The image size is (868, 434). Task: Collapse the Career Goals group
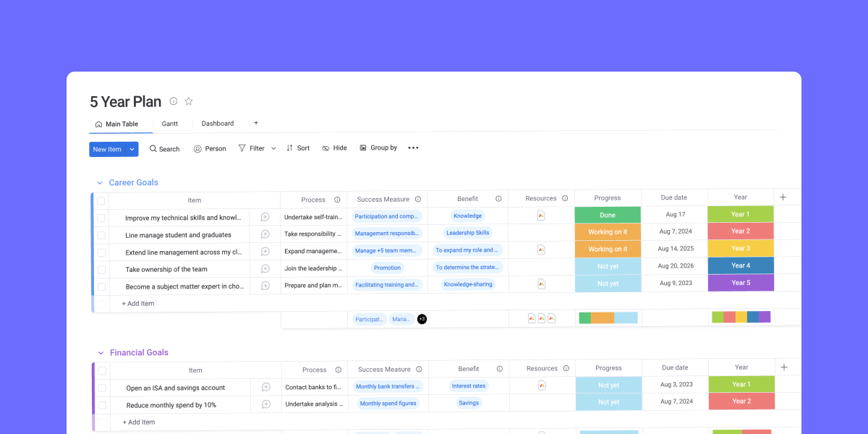click(100, 182)
